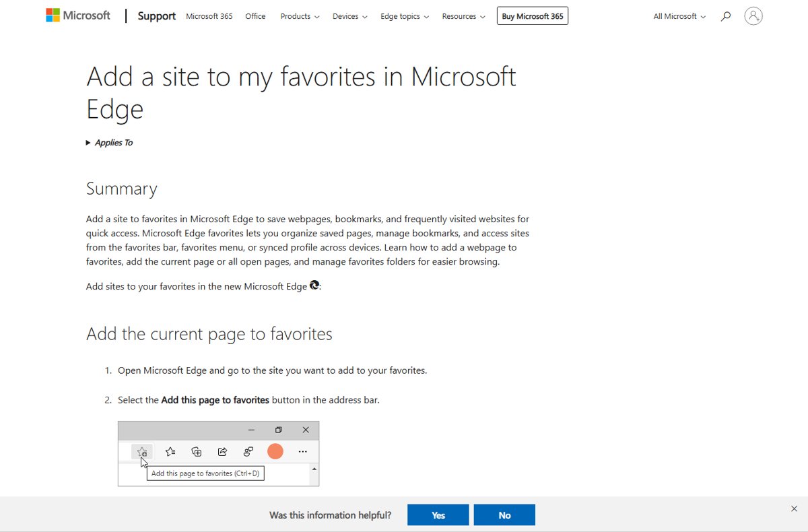Expand the Resources dropdown
This screenshot has width=808, height=532.
point(463,16)
